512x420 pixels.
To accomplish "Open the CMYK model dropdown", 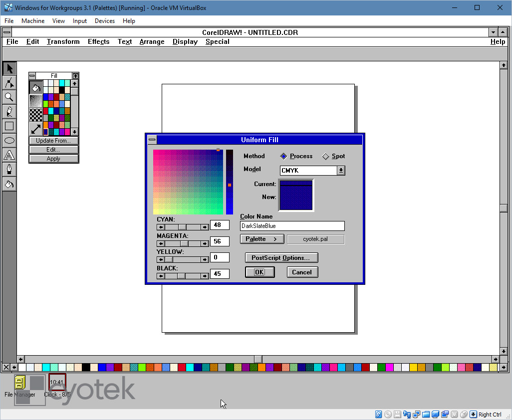I will (x=341, y=170).
